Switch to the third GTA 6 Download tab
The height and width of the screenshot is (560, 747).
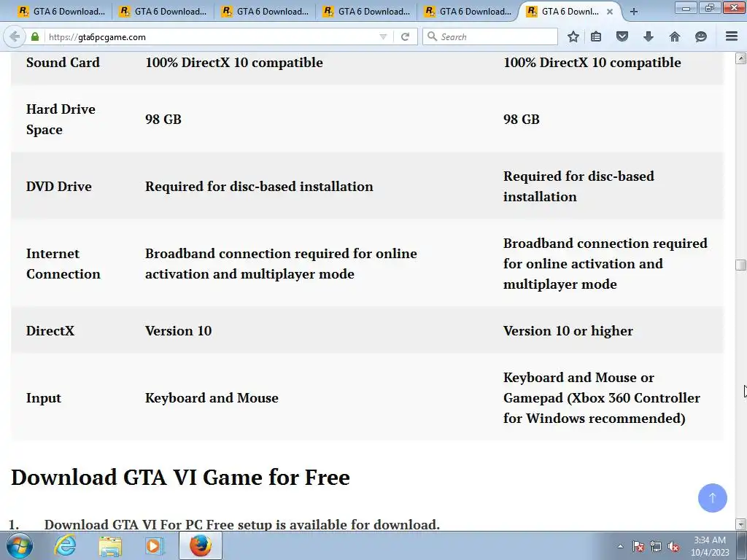(265, 12)
